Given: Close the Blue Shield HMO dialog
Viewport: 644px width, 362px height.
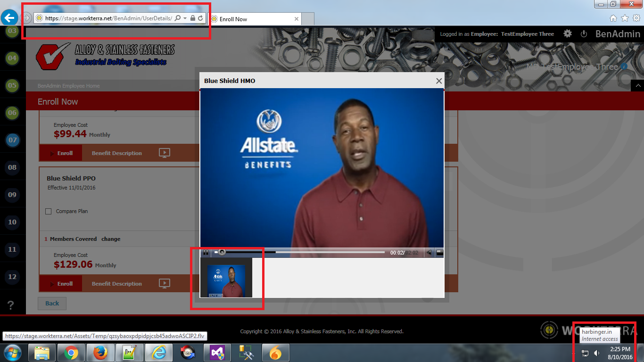Looking at the screenshot, I should click(x=439, y=81).
